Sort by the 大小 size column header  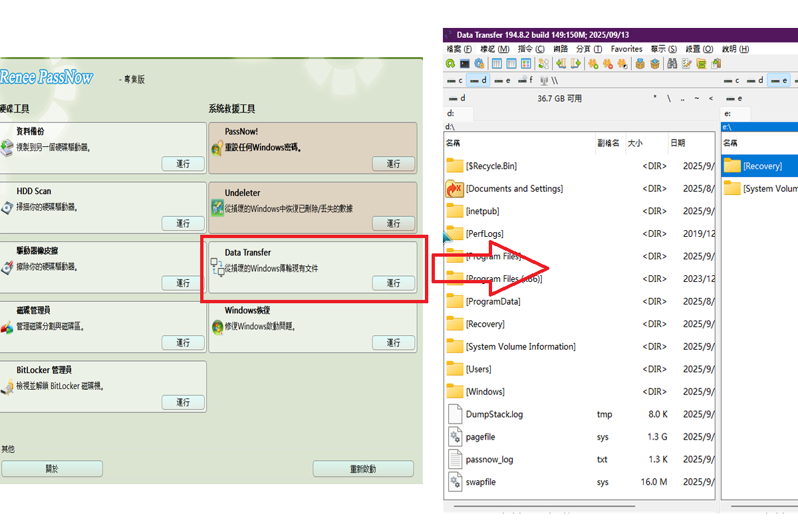pyautogui.click(x=635, y=143)
